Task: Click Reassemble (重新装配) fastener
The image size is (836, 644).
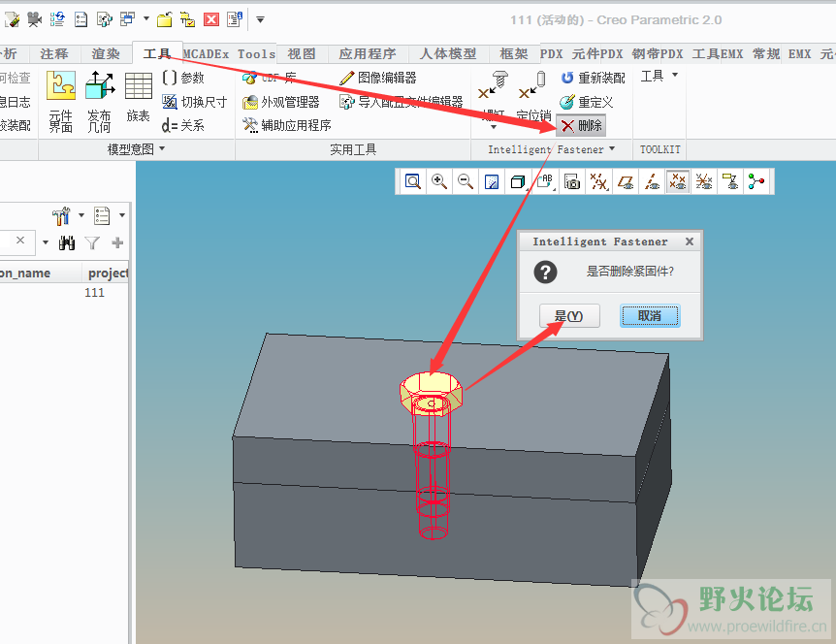Action: (x=593, y=78)
